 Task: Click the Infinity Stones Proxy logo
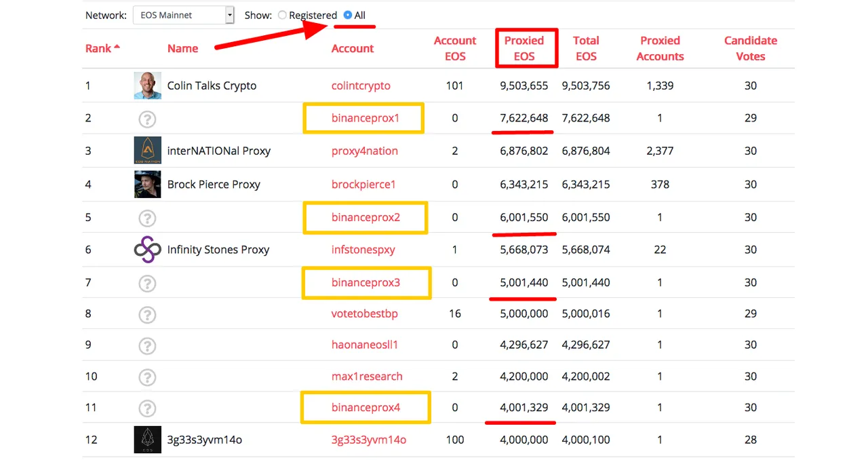147,250
